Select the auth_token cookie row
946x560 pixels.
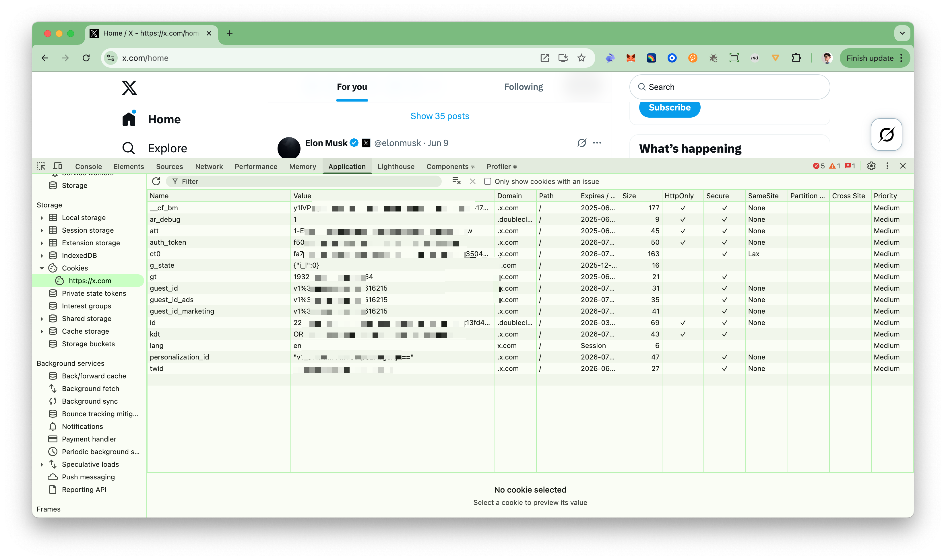point(530,242)
